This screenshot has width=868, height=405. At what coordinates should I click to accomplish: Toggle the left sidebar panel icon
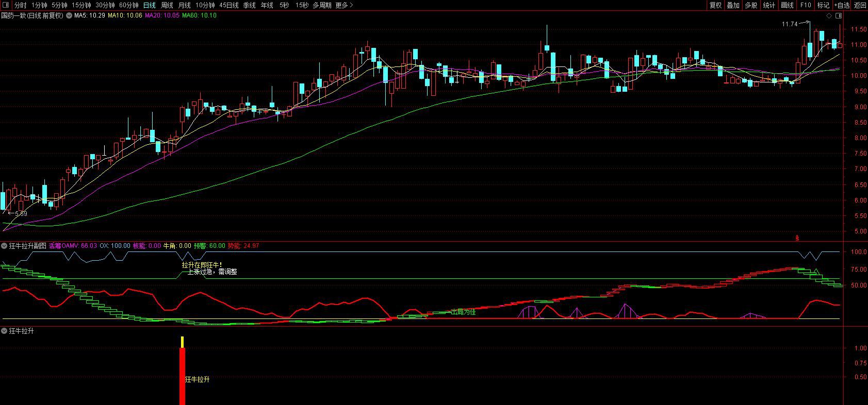point(6,5)
